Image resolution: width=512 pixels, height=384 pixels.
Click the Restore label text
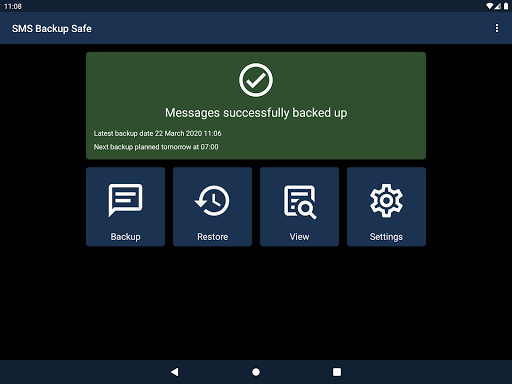212,237
